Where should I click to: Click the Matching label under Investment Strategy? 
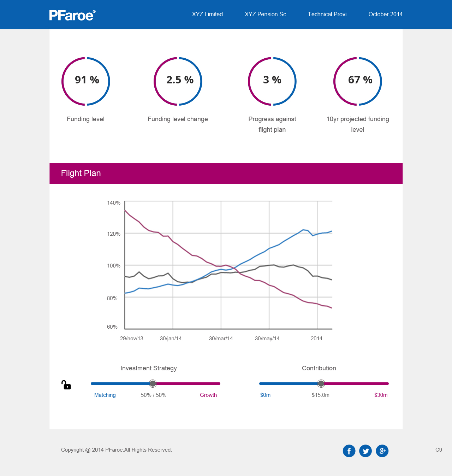(x=105, y=395)
